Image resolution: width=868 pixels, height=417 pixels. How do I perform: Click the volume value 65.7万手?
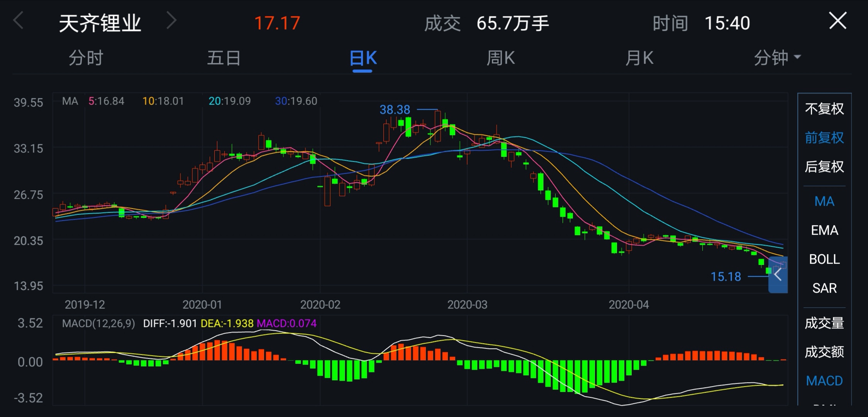click(x=513, y=24)
